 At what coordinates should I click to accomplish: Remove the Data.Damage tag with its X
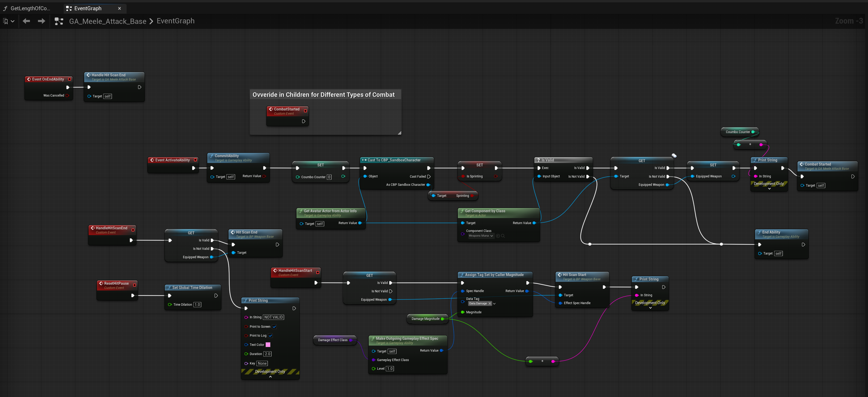pyautogui.click(x=490, y=304)
